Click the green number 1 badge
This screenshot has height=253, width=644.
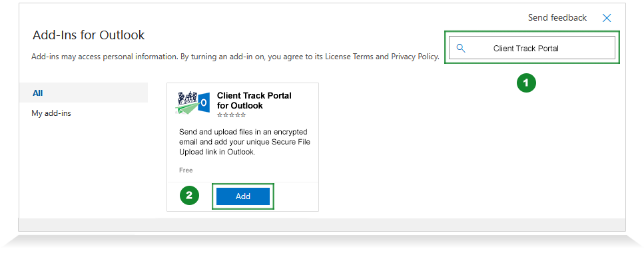[526, 83]
